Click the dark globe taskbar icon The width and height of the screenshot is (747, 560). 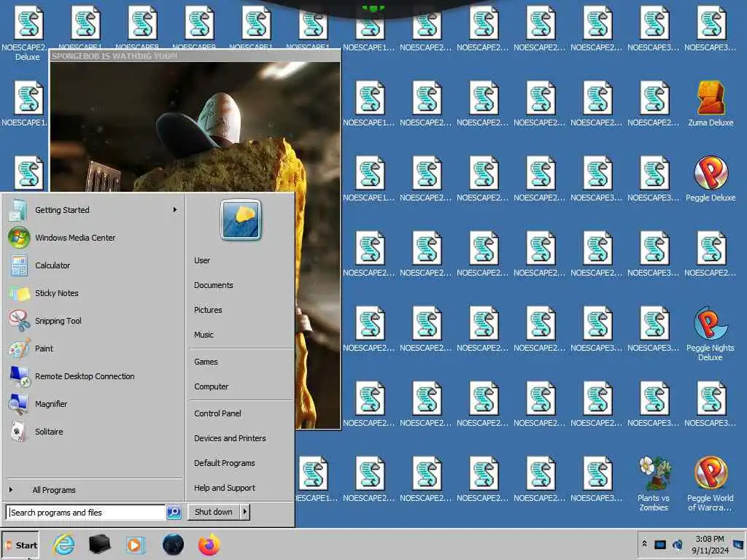(x=173, y=544)
